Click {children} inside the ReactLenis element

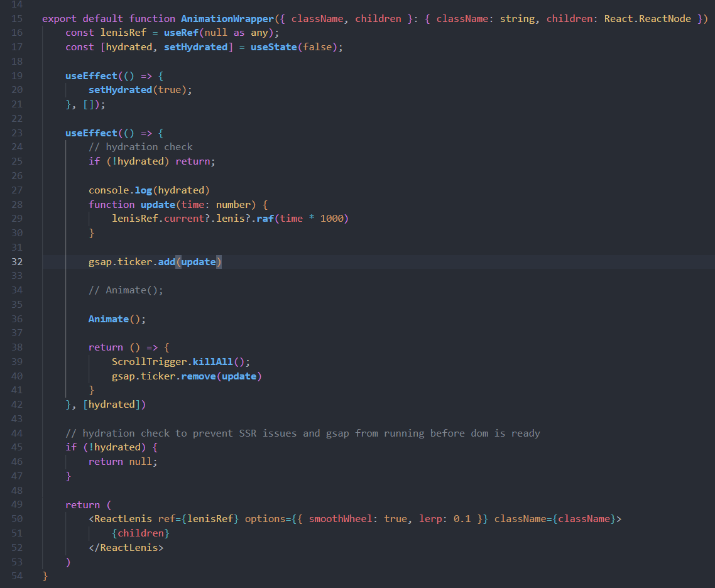141,533
